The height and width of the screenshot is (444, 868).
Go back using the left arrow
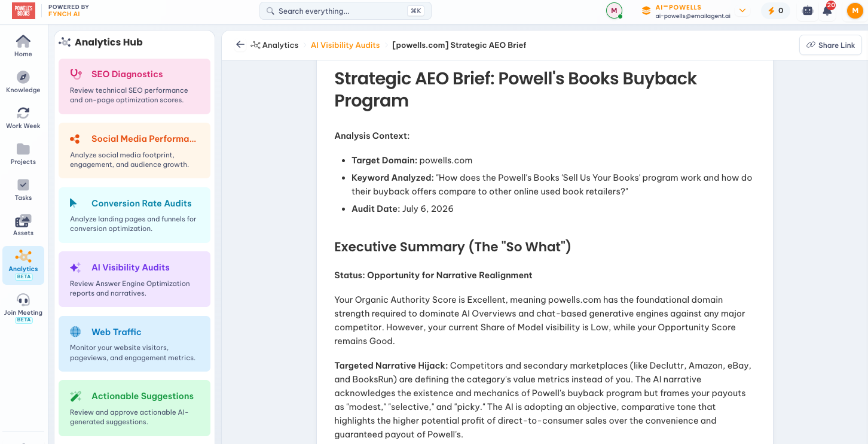[240, 45]
